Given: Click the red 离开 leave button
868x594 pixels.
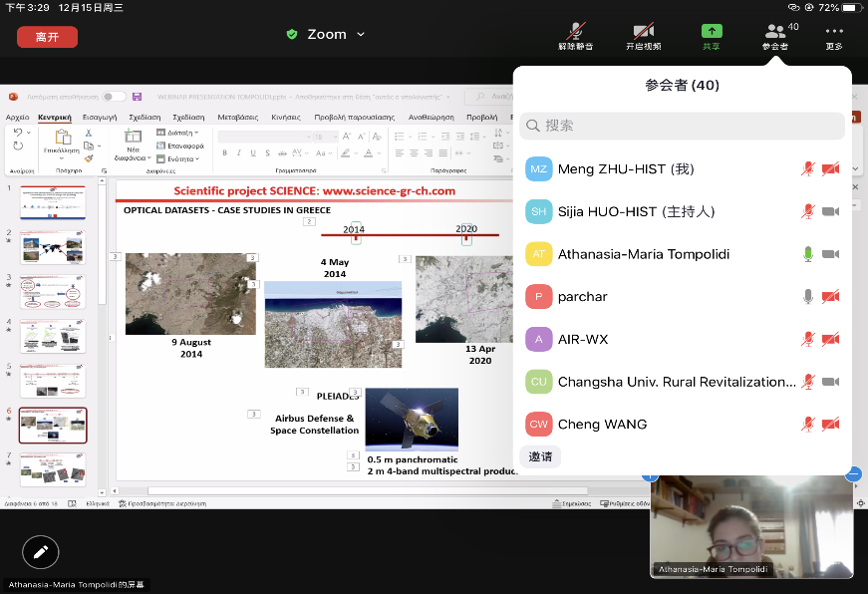Looking at the screenshot, I should (47, 37).
